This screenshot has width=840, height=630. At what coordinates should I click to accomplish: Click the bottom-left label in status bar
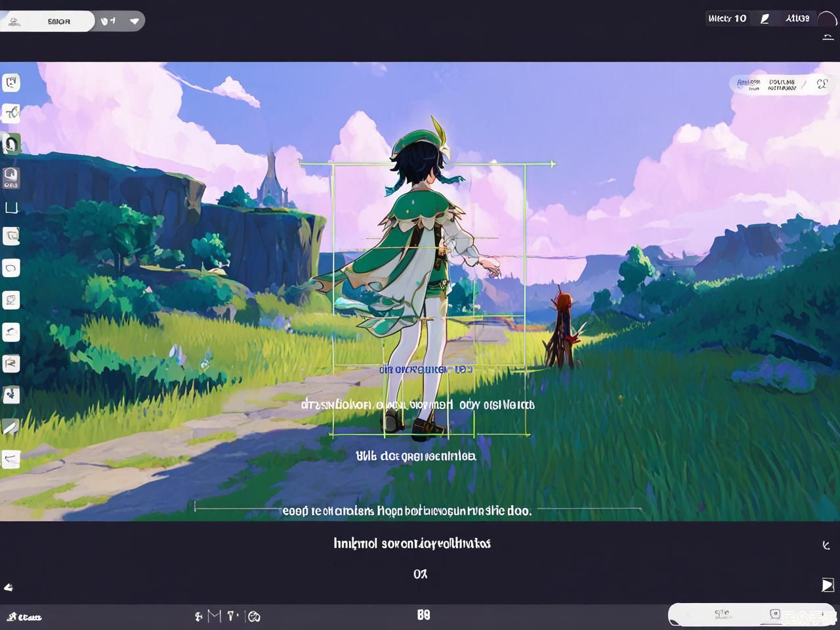[24, 617]
